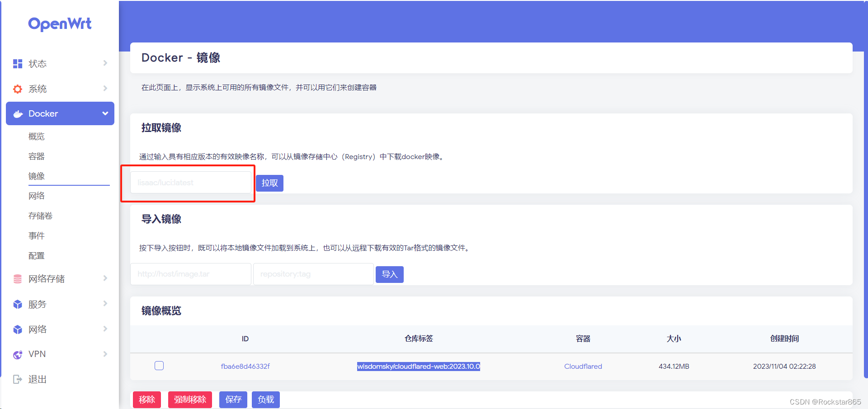Image resolution: width=868 pixels, height=409 pixels.
Task: Check the checkbox for image fba6e8d46332f
Action: tap(159, 366)
